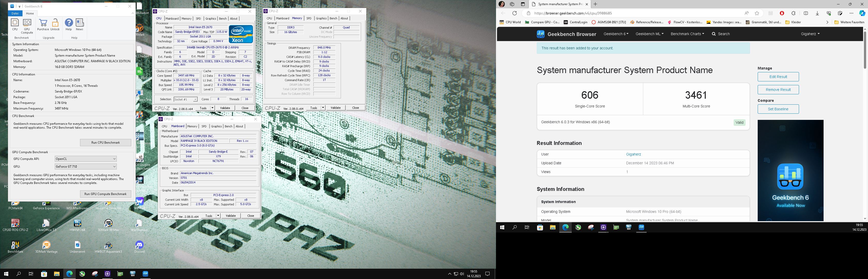Open News icon in Geekbench ribbon

pos(80,25)
